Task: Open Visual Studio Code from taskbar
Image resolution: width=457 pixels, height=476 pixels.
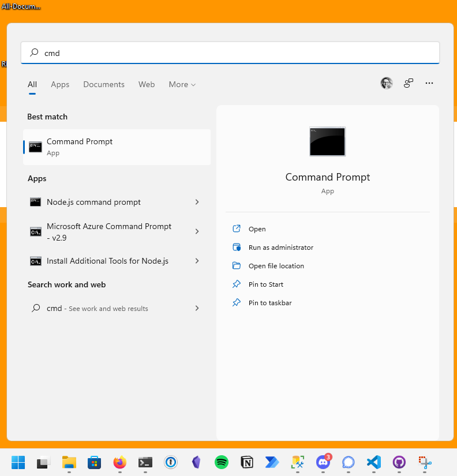Action: [x=374, y=462]
